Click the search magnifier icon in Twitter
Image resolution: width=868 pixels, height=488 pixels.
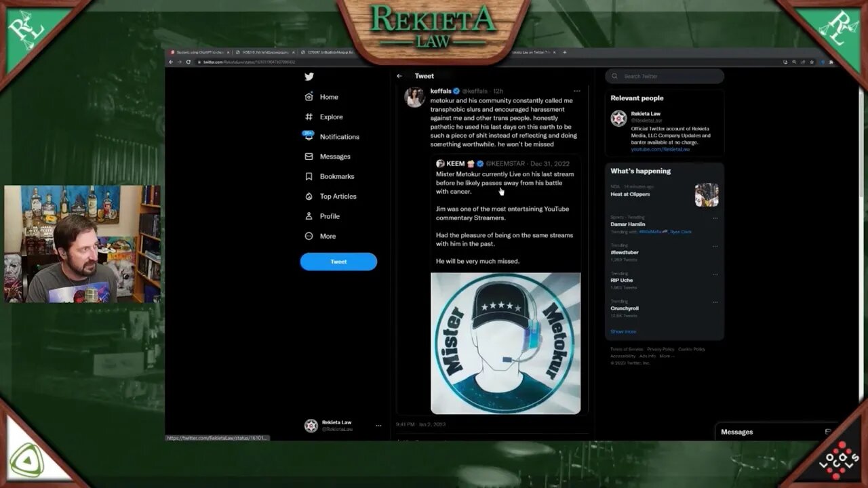(x=616, y=76)
